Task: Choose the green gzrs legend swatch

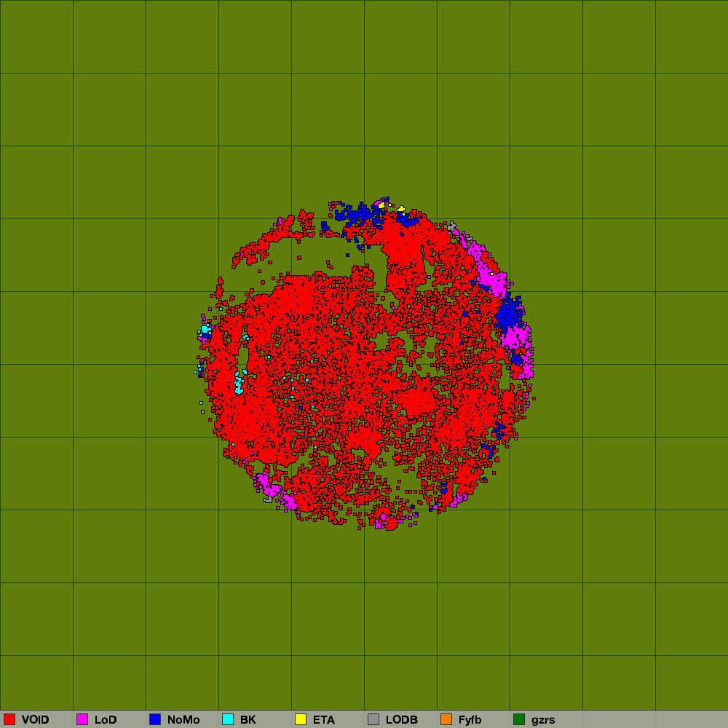Action: (x=519, y=719)
